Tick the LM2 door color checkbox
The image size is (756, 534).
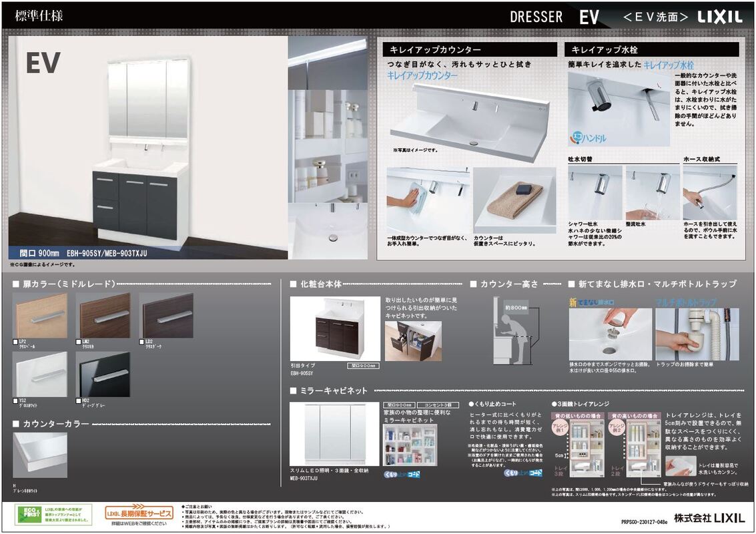coord(79,342)
